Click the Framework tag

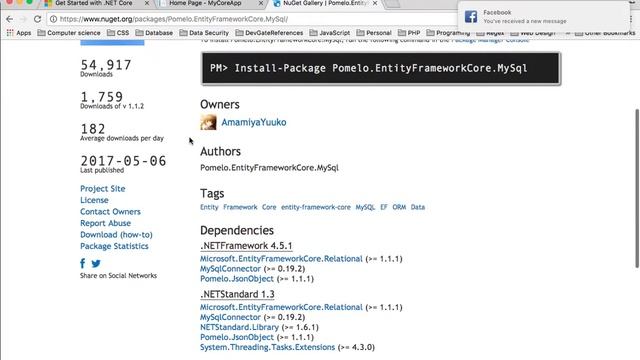[x=240, y=207]
